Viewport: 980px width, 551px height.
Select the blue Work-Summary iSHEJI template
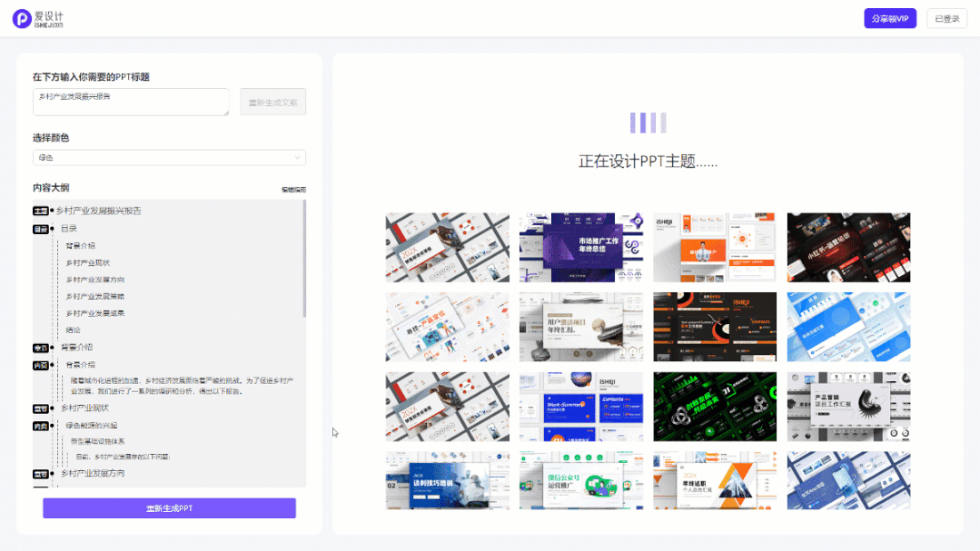tap(581, 407)
